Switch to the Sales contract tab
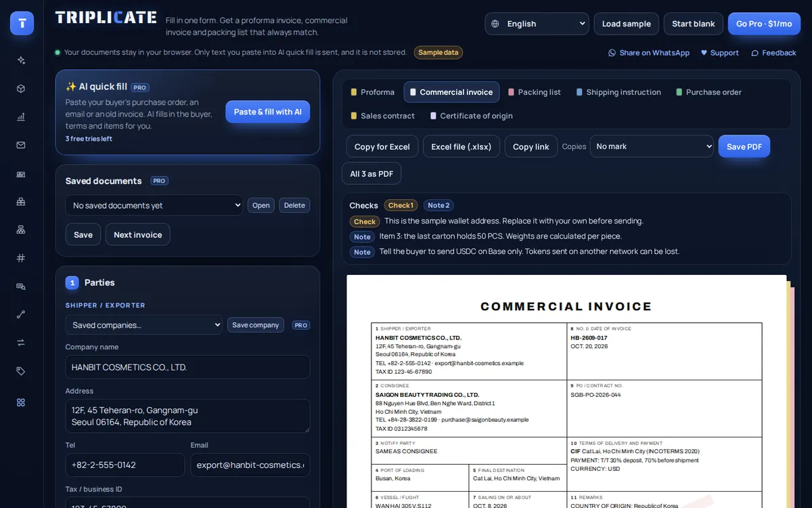 pyautogui.click(x=382, y=116)
